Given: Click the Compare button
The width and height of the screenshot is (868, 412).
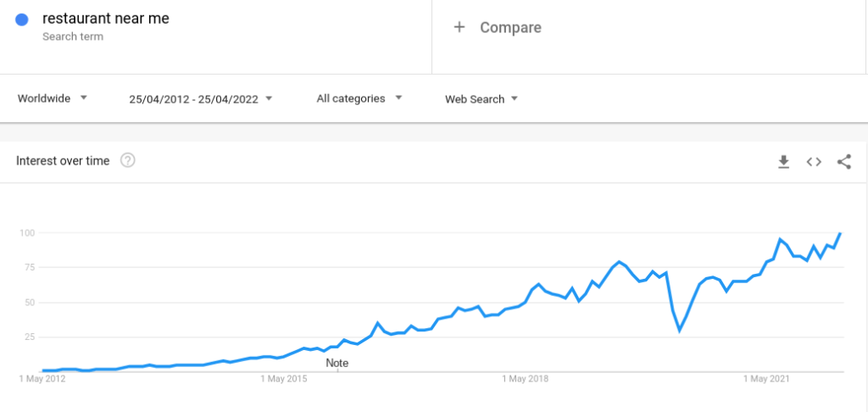Looking at the screenshot, I should click(x=497, y=27).
